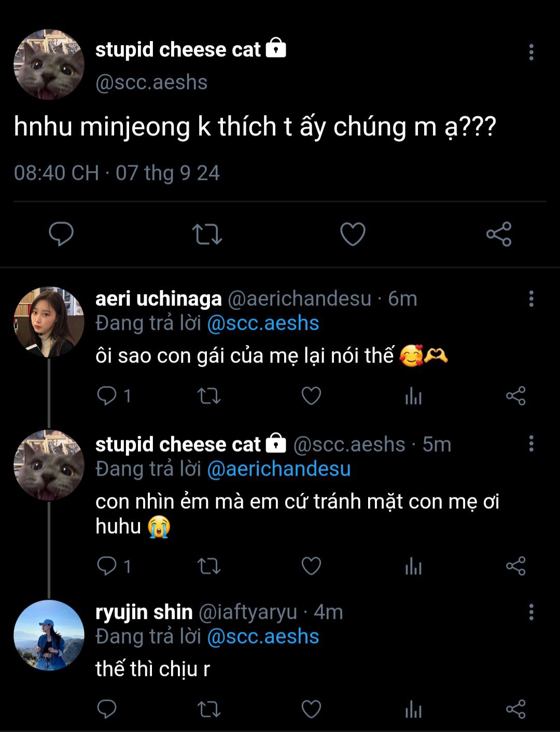Like ryujin shin's reply
560x732 pixels.
311,709
